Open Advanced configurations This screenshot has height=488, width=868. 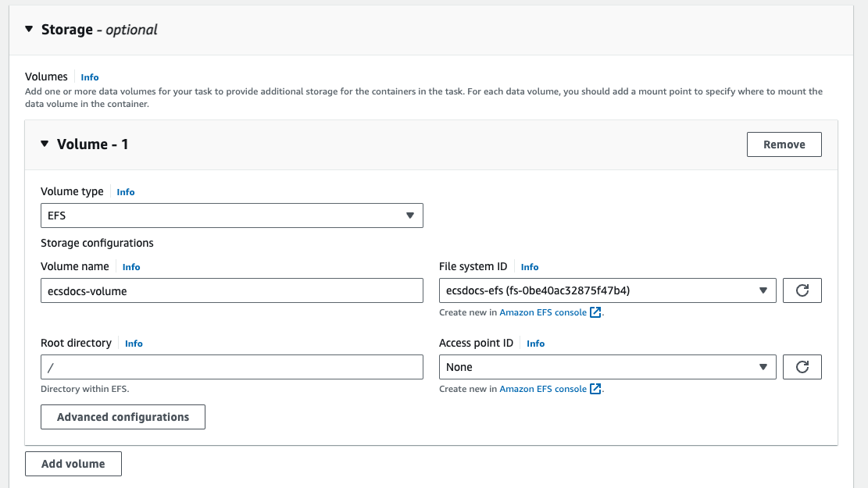(x=123, y=417)
